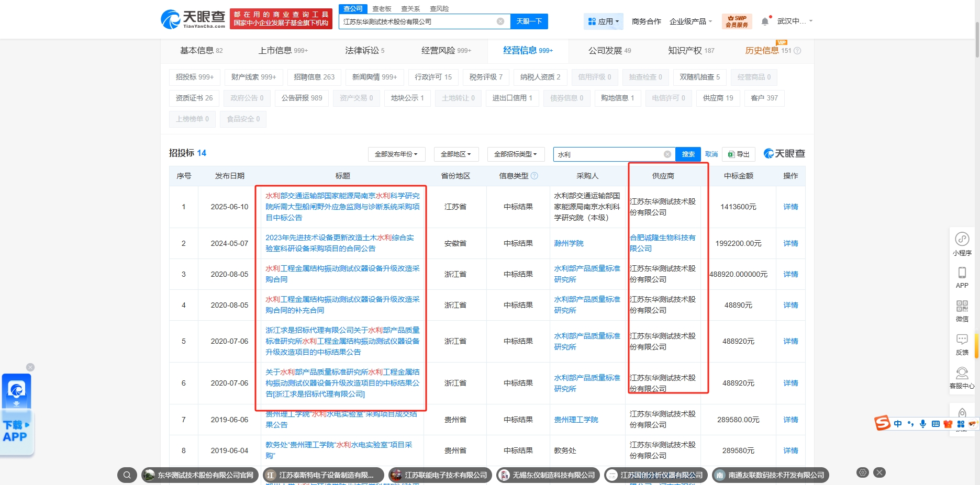Click Sogou input method S icon

(x=883, y=423)
